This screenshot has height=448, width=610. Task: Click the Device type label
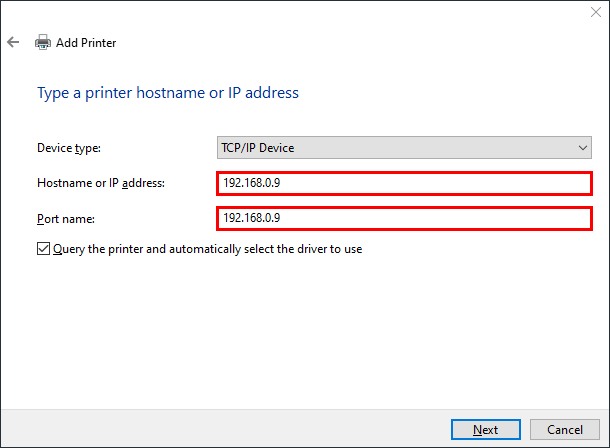[x=69, y=148]
